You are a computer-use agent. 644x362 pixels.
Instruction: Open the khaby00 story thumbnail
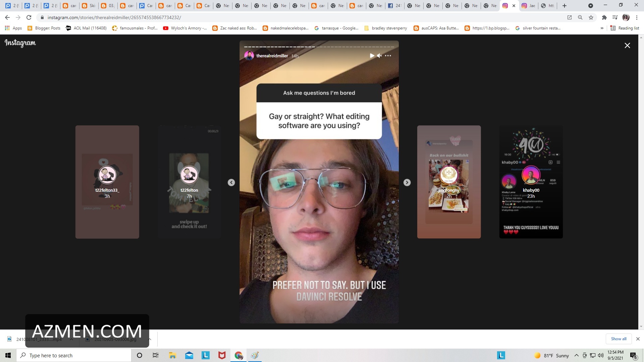531,182
